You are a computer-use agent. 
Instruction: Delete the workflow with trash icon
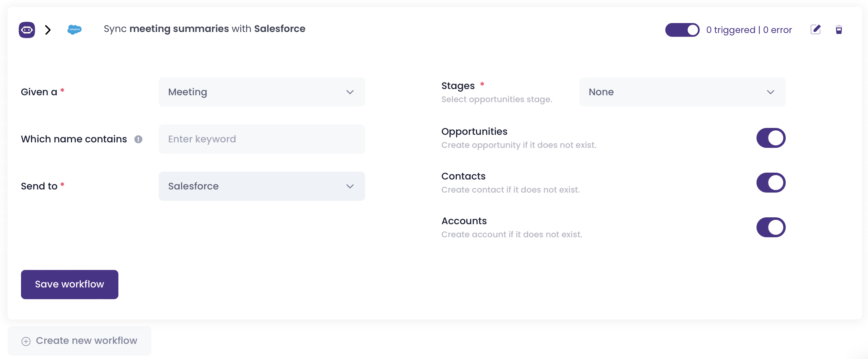tap(839, 30)
